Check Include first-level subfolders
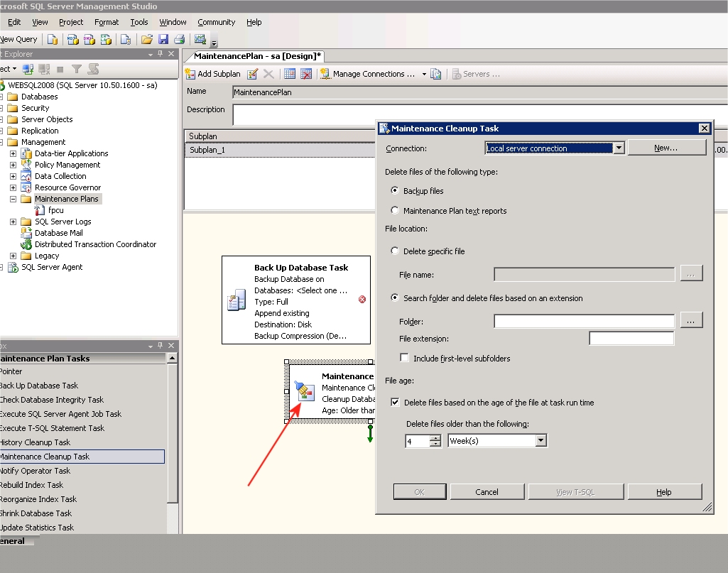 (x=404, y=358)
